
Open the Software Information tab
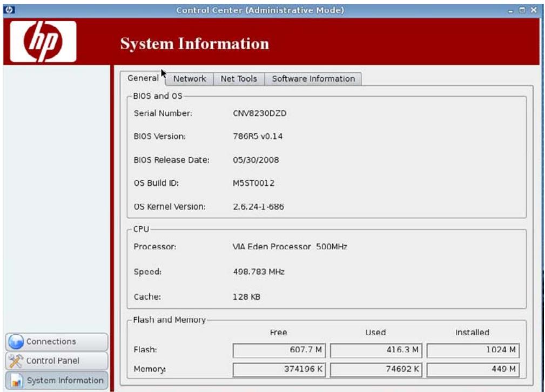click(313, 79)
